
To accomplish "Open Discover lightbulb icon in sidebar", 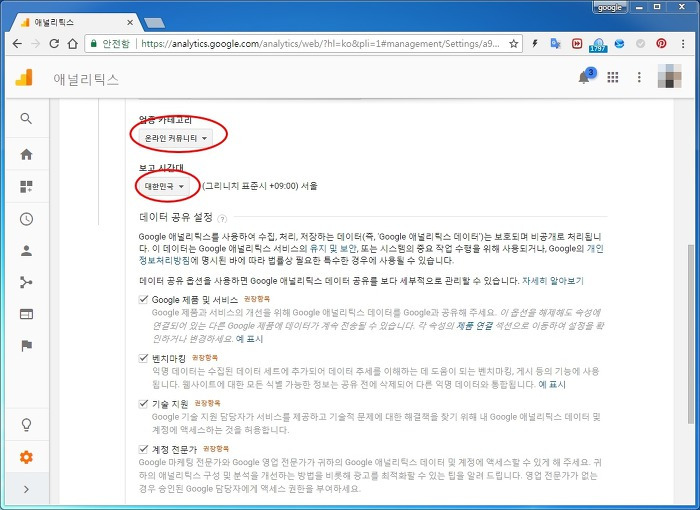I will click(26, 424).
